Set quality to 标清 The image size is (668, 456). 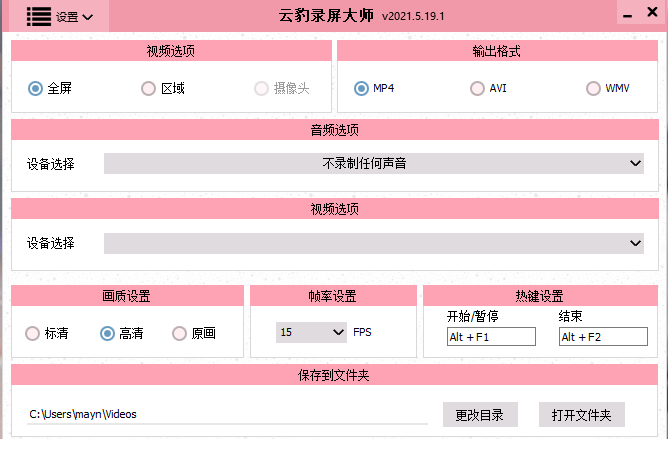pyautogui.click(x=47, y=333)
